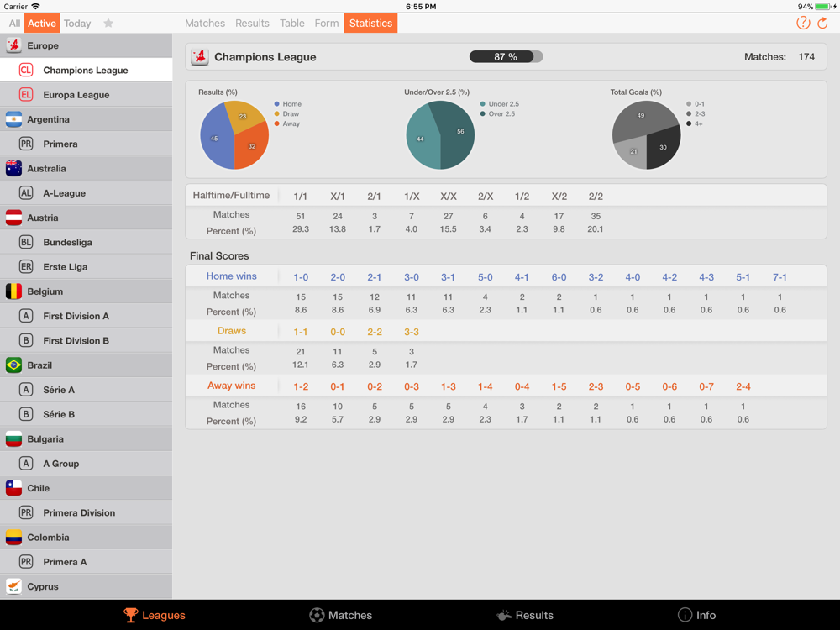The image size is (840, 630).
Task: Open First Division A league
Action: tap(87, 316)
